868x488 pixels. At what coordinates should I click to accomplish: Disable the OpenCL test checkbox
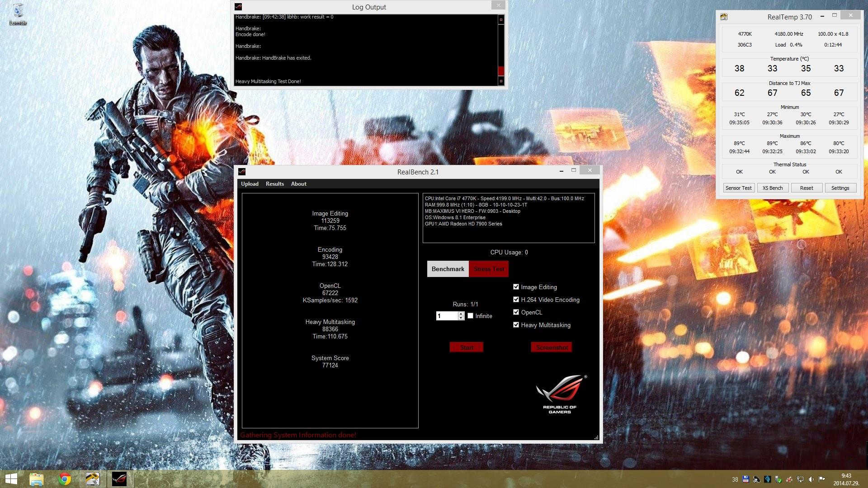tap(516, 312)
